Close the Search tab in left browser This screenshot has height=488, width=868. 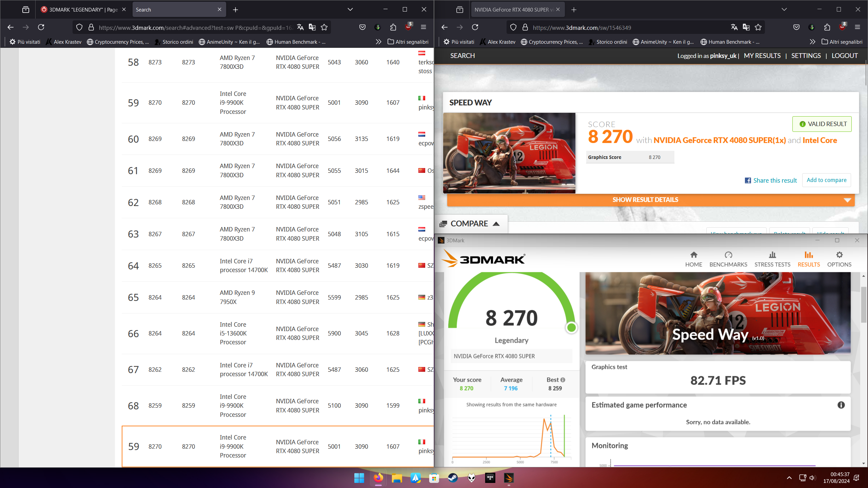(219, 9)
